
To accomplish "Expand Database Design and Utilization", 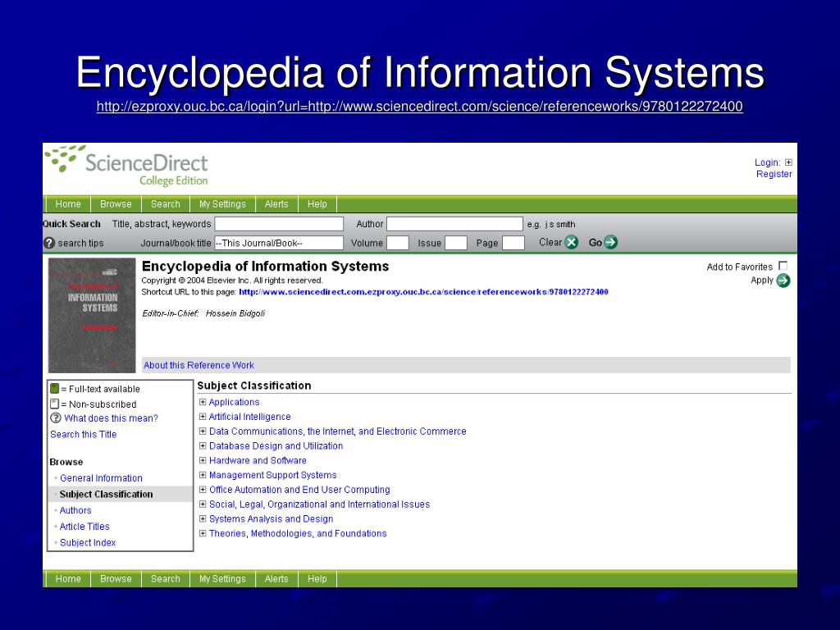I will [203, 445].
